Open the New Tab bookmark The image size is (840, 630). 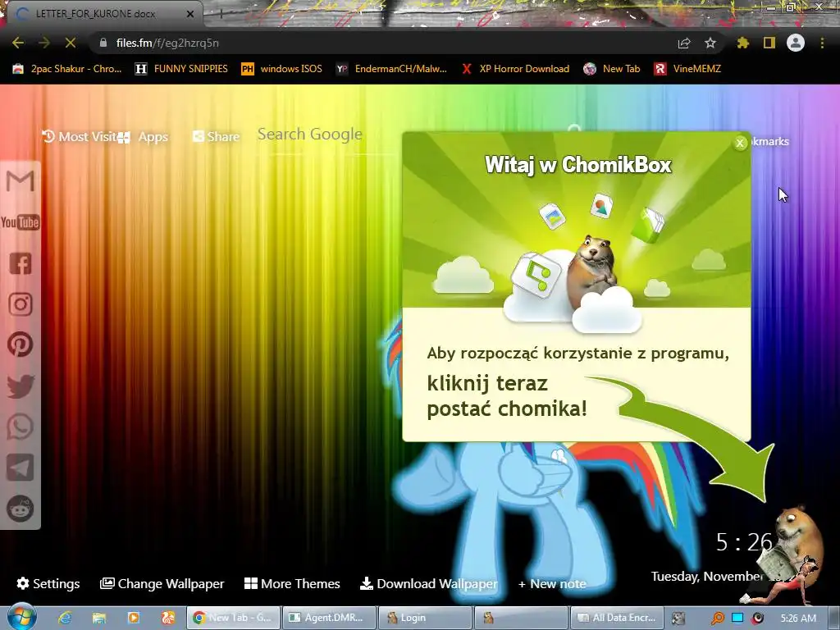coord(612,69)
